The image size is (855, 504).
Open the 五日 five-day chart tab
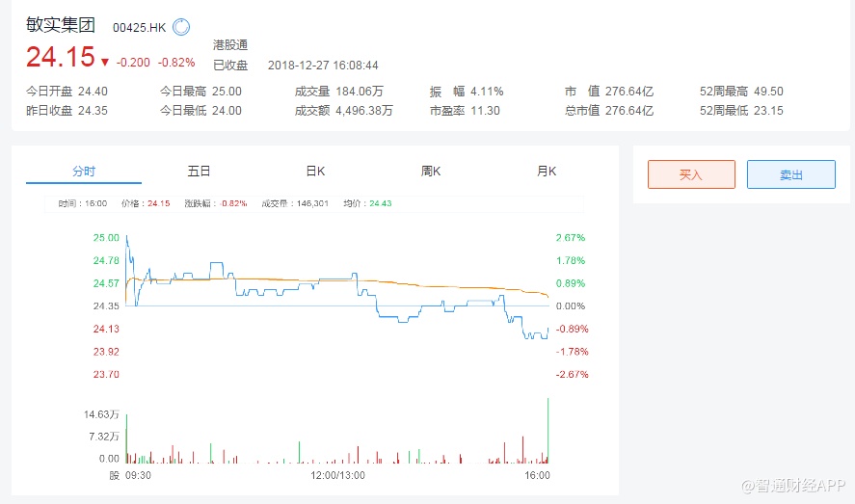pyautogui.click(x=199, y=172)
